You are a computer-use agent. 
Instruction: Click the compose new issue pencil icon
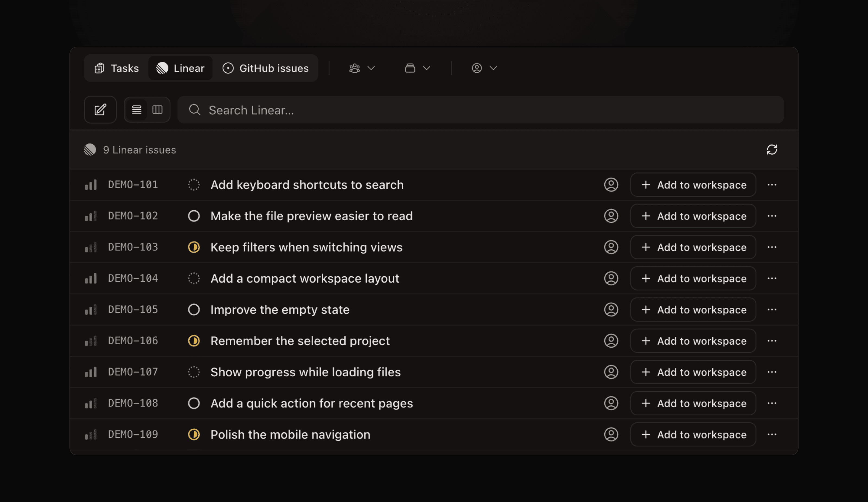pyautogui.click(x=100, y=110)
